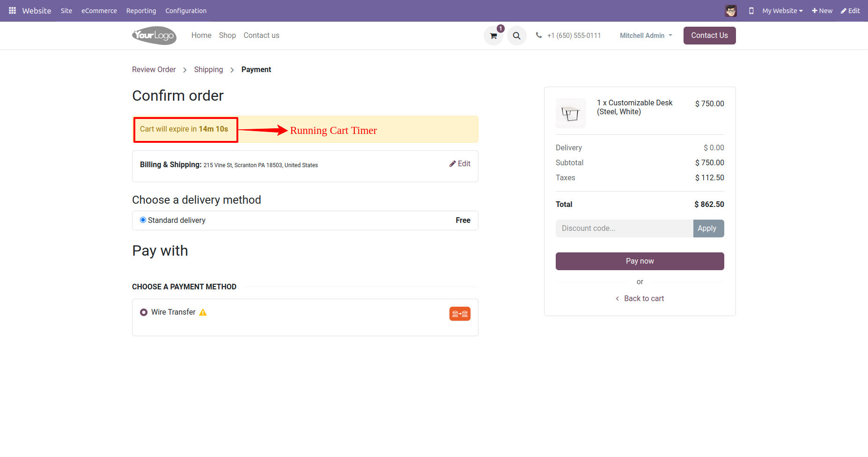Click the Website app name

(x=37, y=11)
